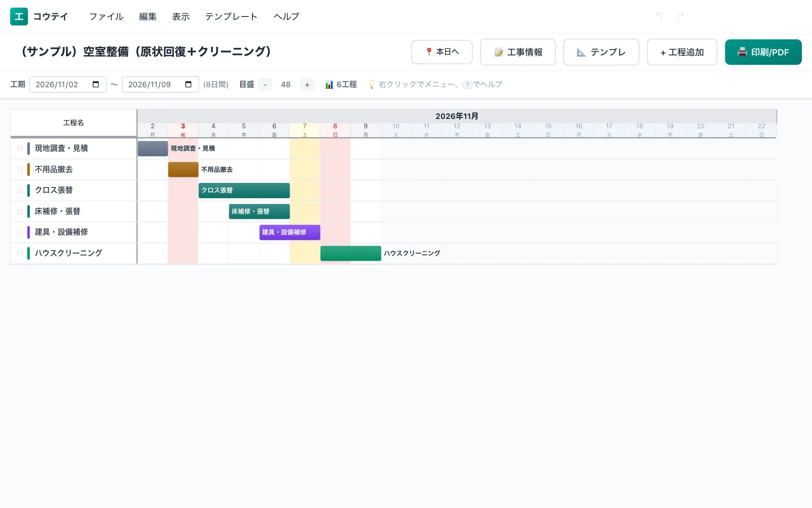Grab drag handle of ハウスクリーニング row
This screenshot has height=508, width=812.
[x=20, y=253]
